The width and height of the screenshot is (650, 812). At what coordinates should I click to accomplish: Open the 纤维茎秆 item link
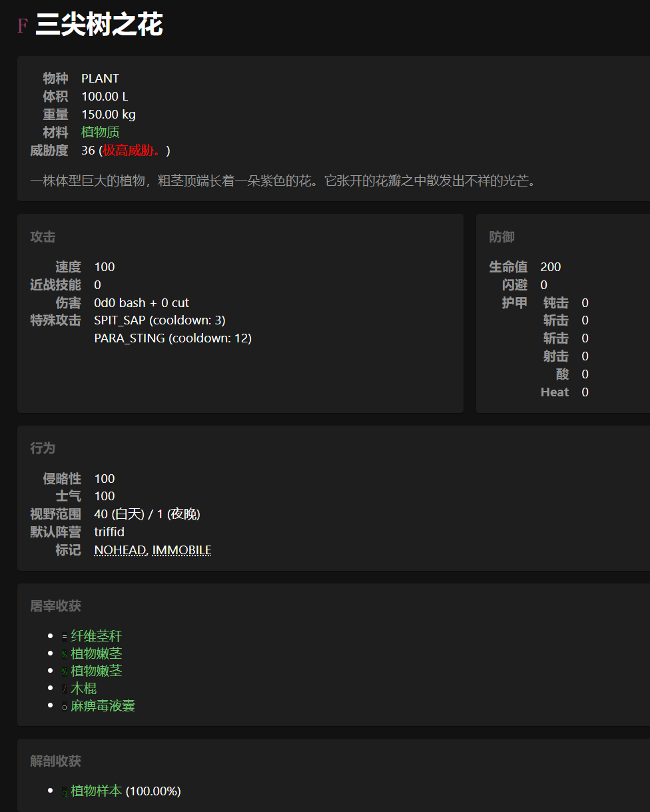coord(97,636)
